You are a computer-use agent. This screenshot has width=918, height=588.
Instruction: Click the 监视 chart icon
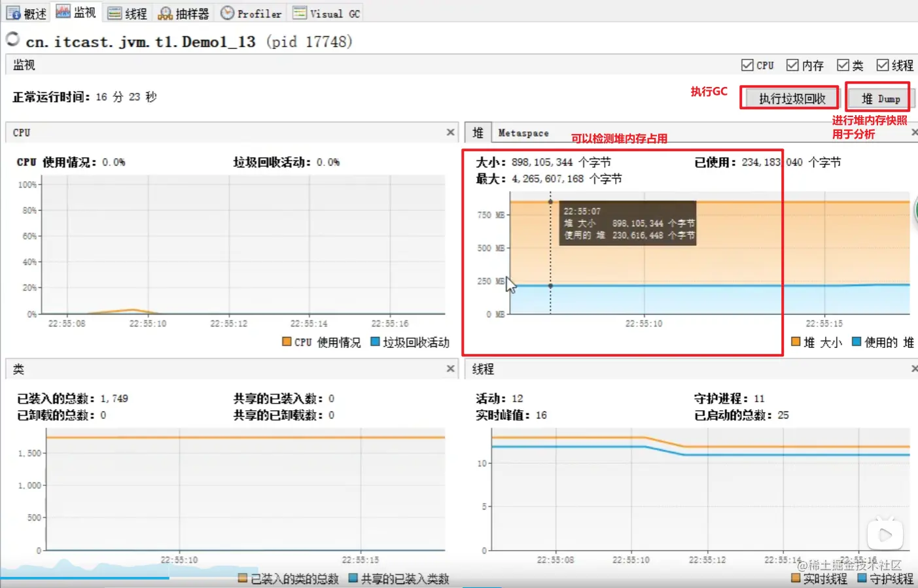click(63, 11)
